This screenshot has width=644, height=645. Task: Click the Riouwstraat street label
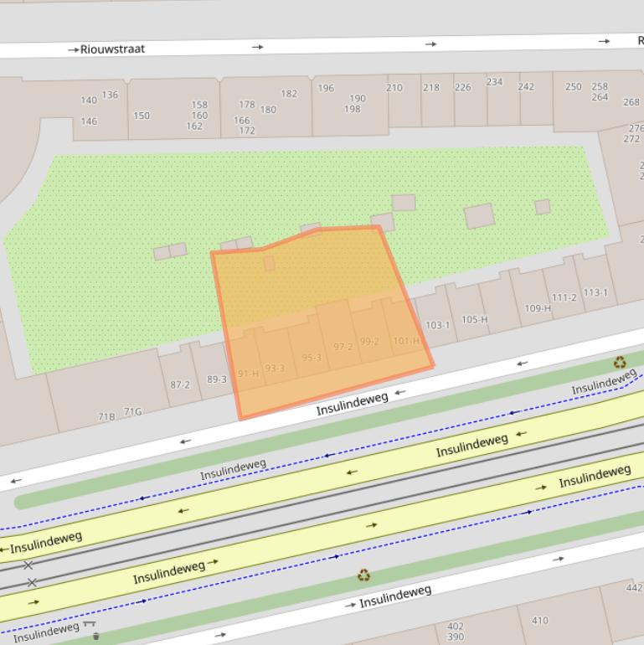pyautogui.click(x=112, y=49)
